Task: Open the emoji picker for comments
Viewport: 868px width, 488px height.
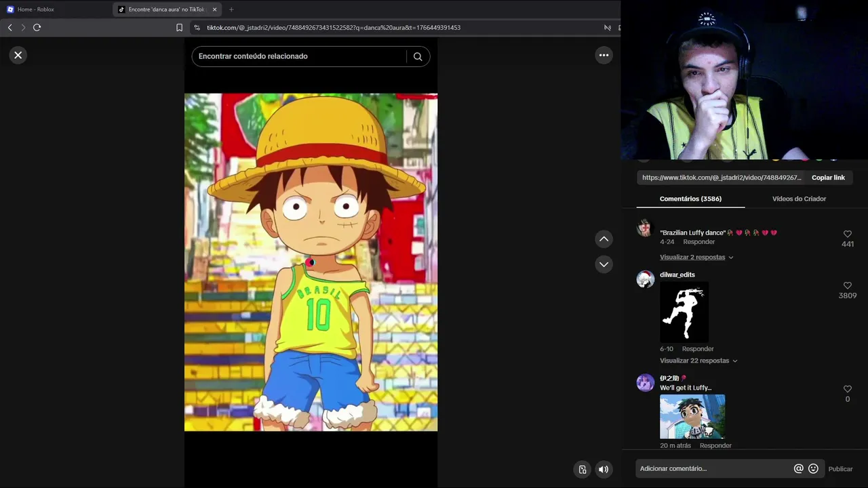Action: pyautogui.click(x=813, y=468)
